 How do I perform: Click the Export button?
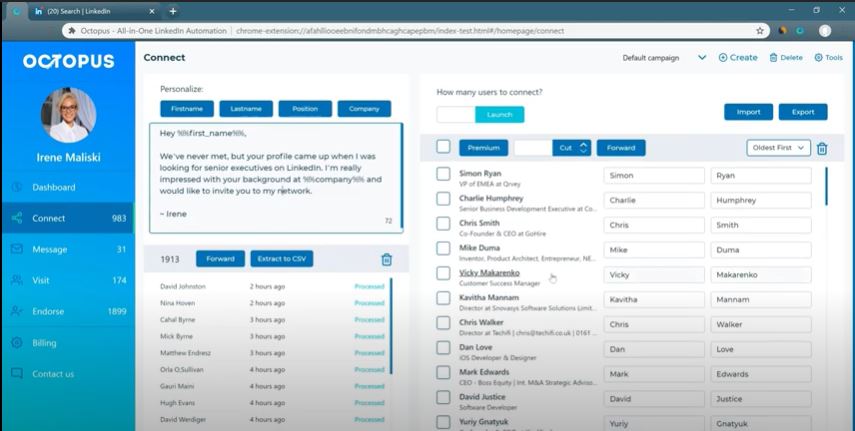coord(803,112)
